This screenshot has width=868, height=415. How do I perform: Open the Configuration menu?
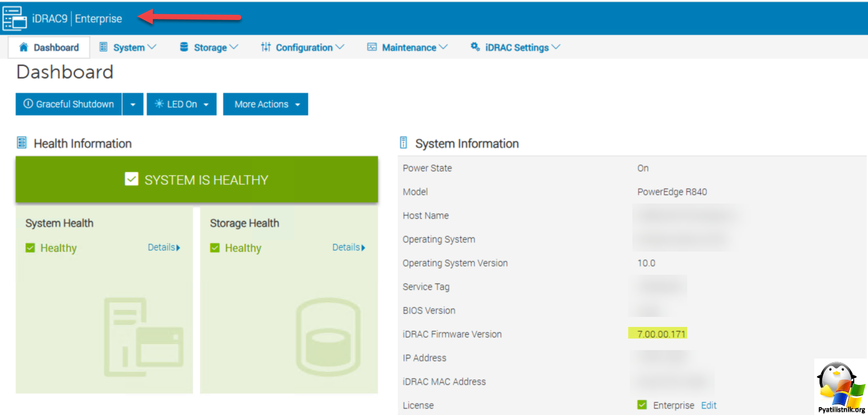tap(303, 47)
